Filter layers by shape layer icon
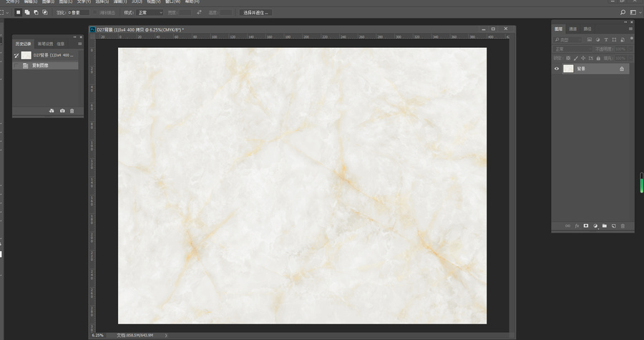Screen dimensions: 644x340 (x=614, y=40)
